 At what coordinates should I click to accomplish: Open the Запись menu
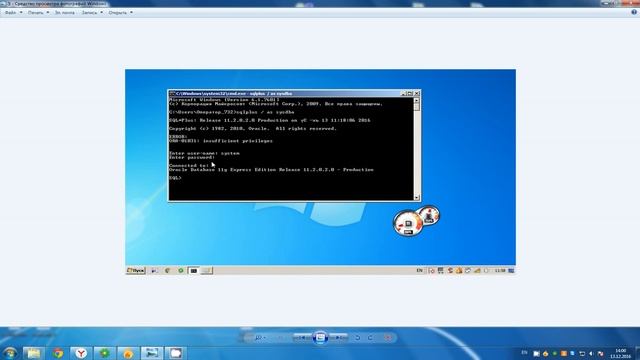click(89, 13)
